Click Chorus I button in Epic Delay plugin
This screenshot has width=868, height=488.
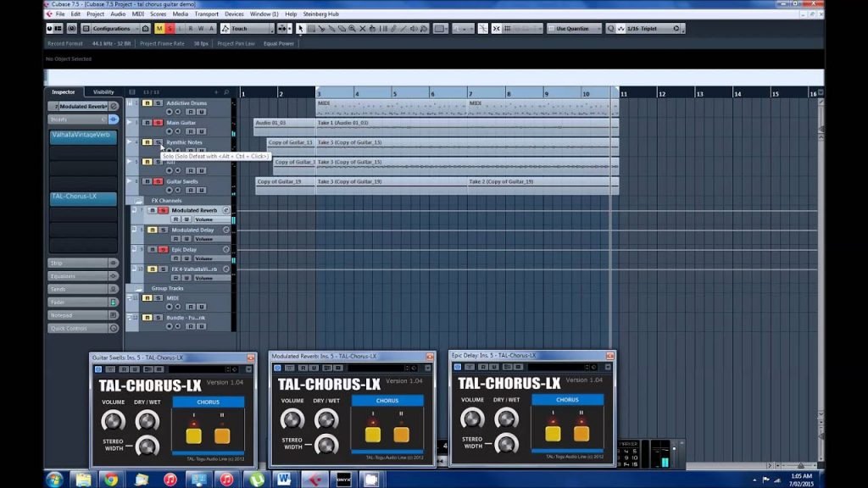tap(553, 433)
